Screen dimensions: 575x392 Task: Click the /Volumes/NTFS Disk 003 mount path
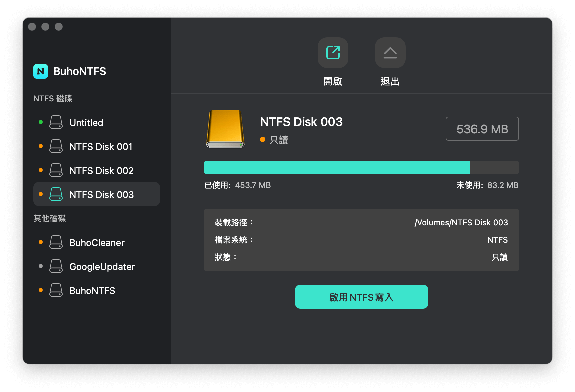461,222
